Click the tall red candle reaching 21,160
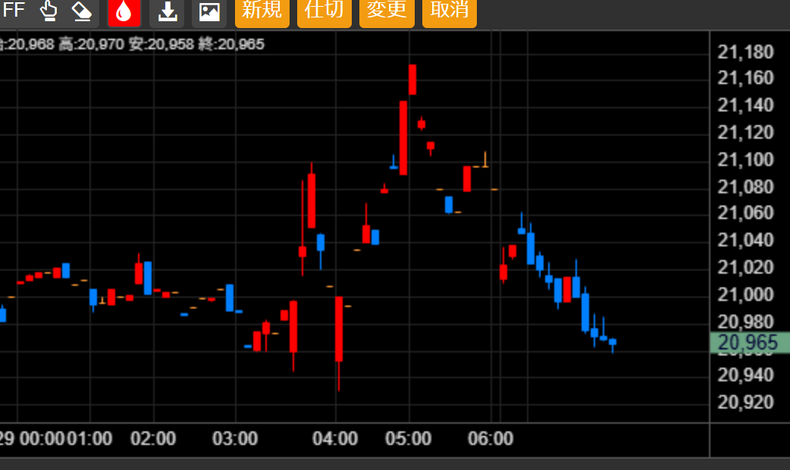790x470 pixels. 413,80
